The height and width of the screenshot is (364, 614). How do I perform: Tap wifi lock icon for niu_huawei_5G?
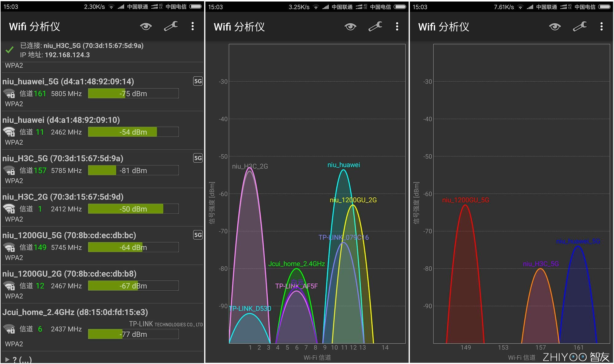click(x=9, y=94)
